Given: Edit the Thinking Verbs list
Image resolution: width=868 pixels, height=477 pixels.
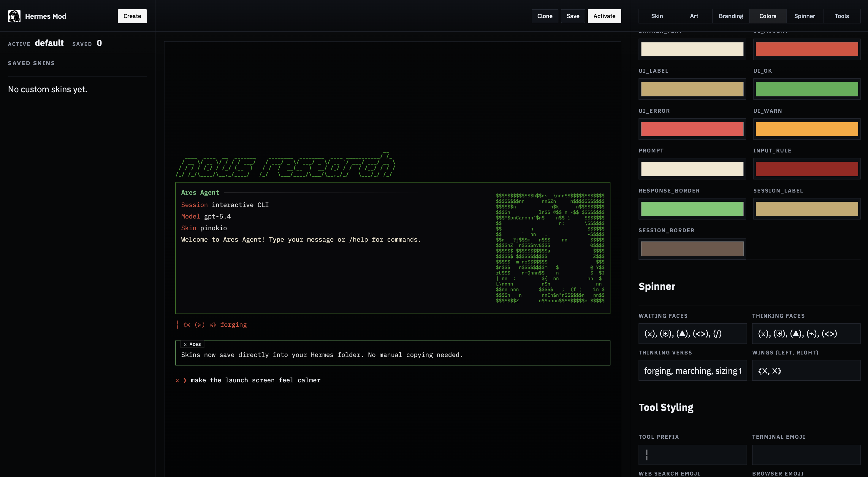Looking at the screenshot, I should click(x=692, y=370).
